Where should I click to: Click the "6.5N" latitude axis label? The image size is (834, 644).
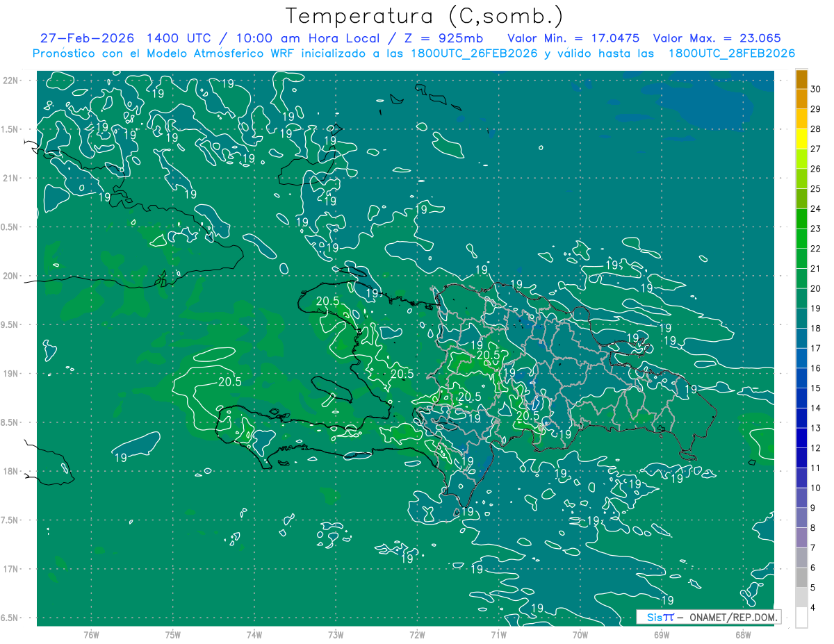click(10, 618)
